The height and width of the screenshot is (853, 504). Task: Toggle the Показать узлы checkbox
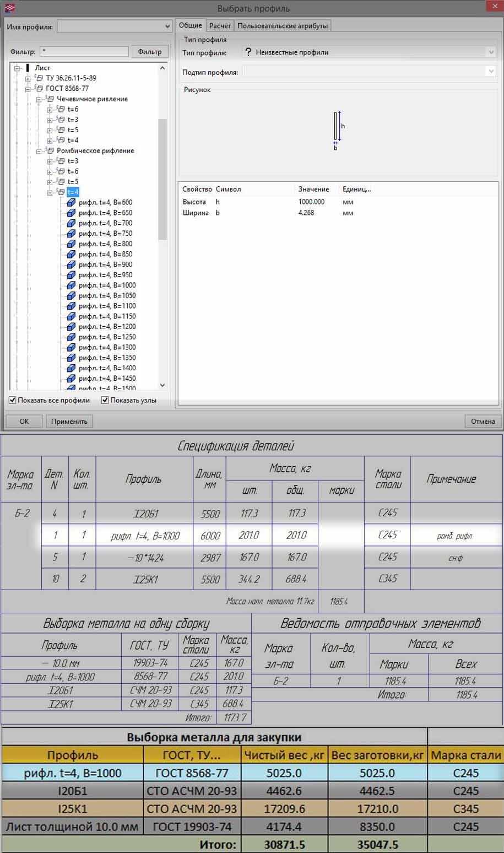[x=105, y=401]
